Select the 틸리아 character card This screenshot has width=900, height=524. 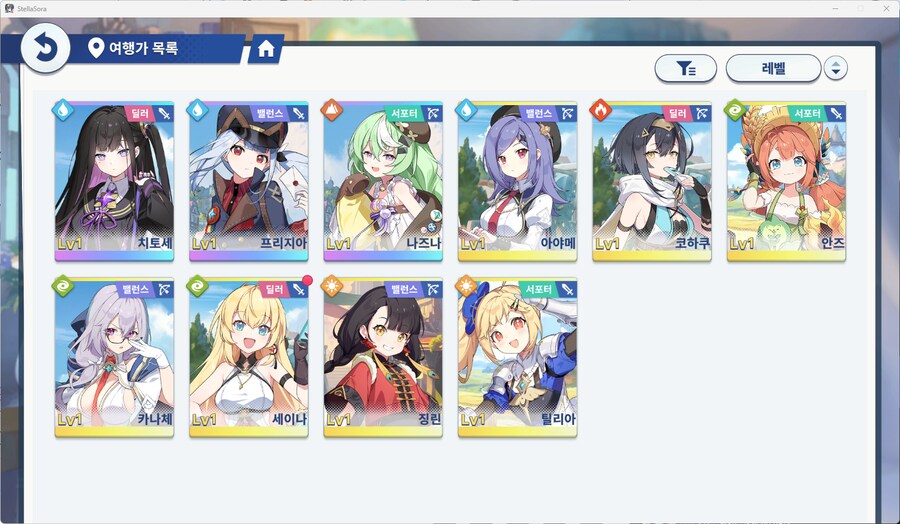[517, 358]
